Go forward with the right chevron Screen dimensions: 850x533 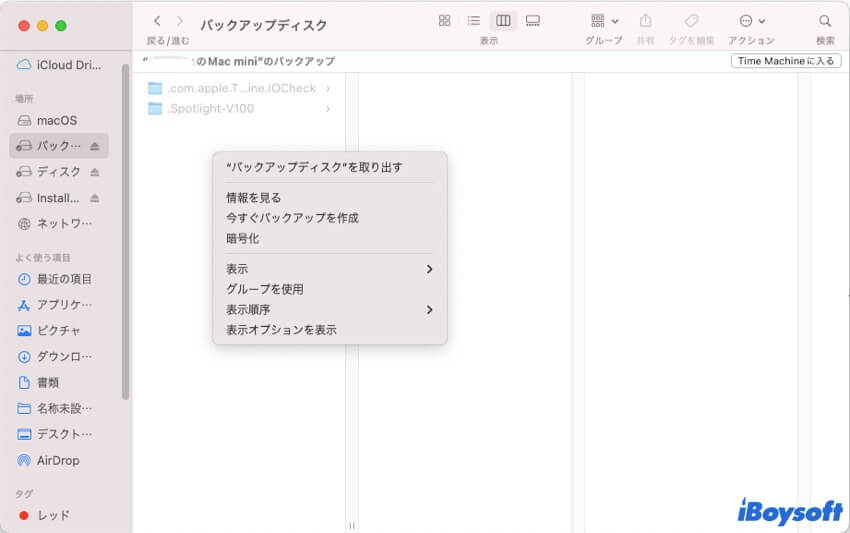(180, 21)
